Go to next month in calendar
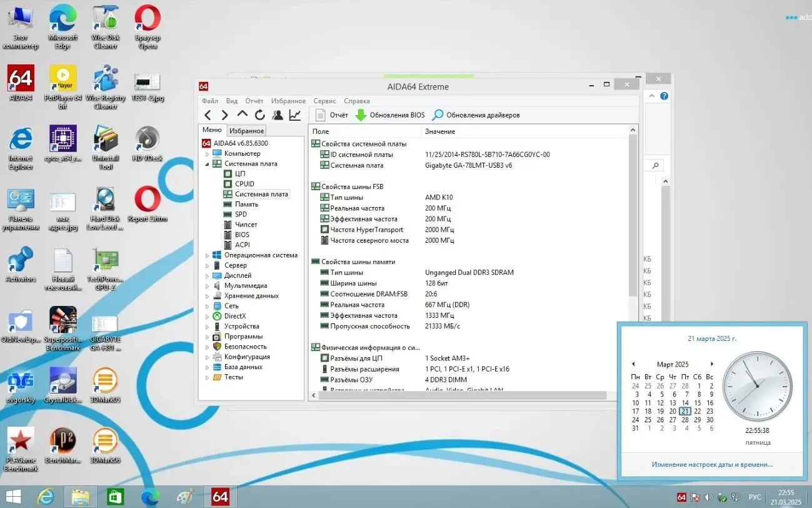 click(x=711, y=364)
